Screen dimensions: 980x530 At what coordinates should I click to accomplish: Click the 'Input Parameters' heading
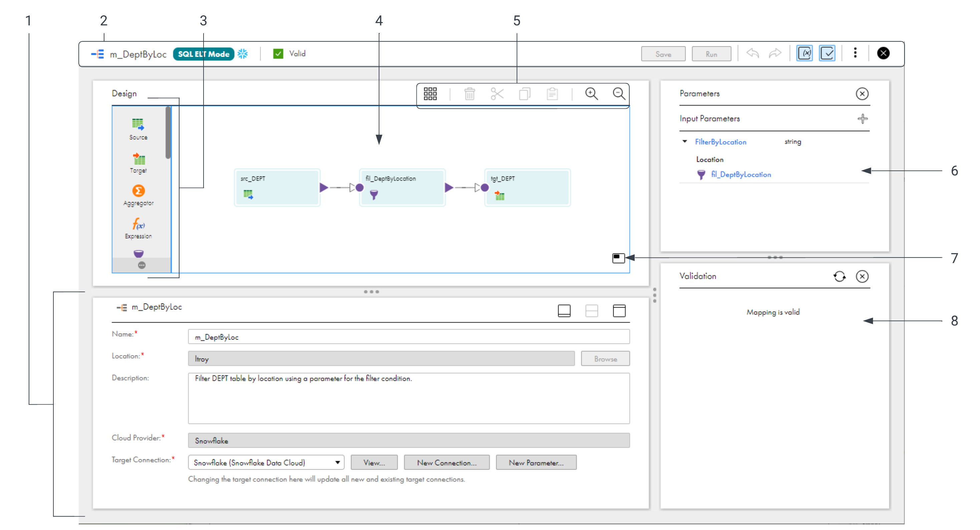(x=709, y=119)
